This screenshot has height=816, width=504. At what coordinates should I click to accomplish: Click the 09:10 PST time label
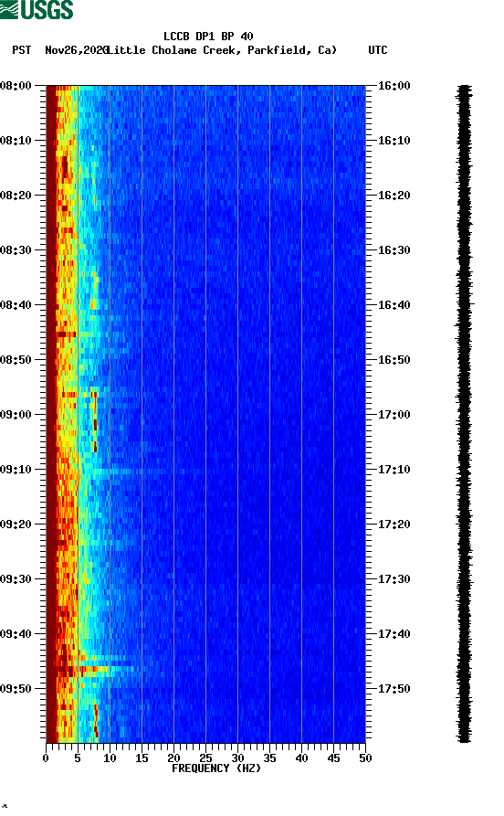pos(16,470)
